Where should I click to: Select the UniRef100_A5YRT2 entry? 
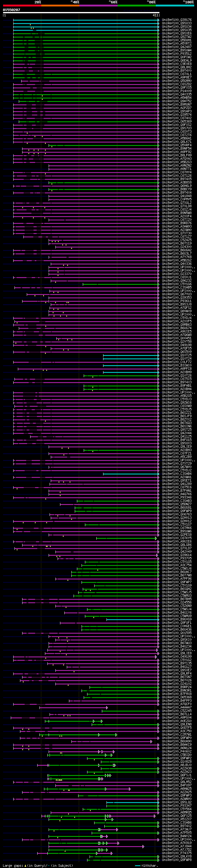(x=177, y=43)
